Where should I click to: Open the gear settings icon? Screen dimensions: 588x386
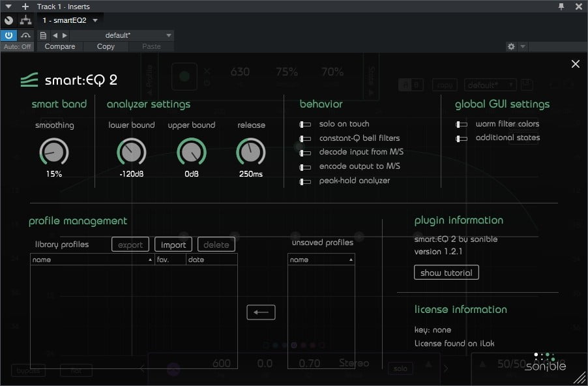tap(510, 46)
